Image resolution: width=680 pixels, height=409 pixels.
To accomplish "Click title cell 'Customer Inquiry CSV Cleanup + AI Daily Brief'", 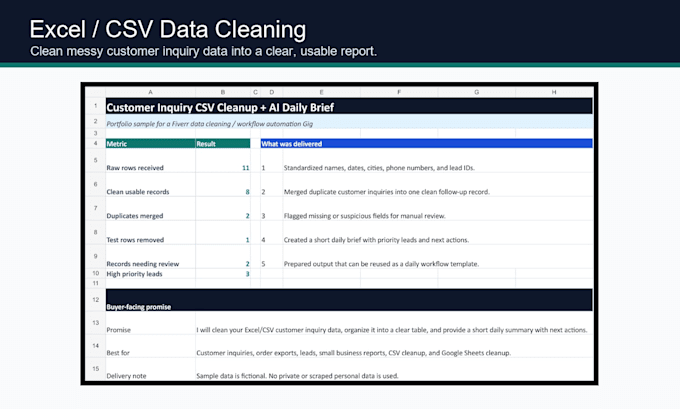I will (x=349, y=106).
